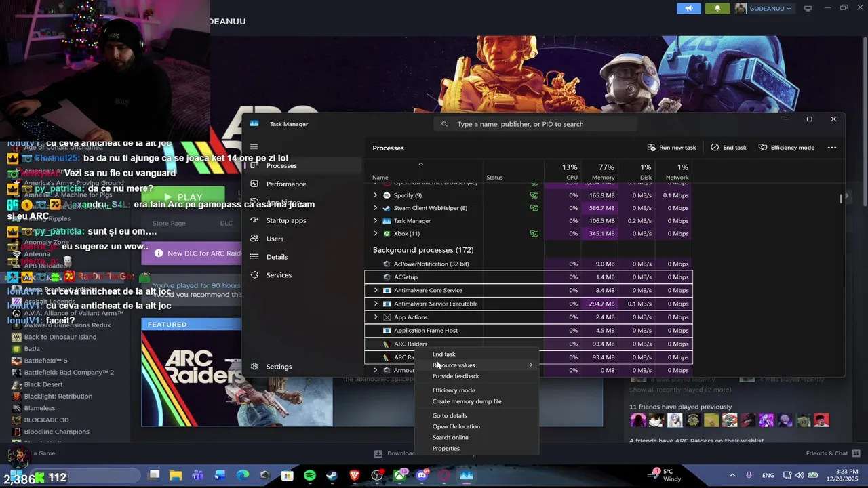Choose Create memory dump file
The image size is (868, 488).
(467, 401)
